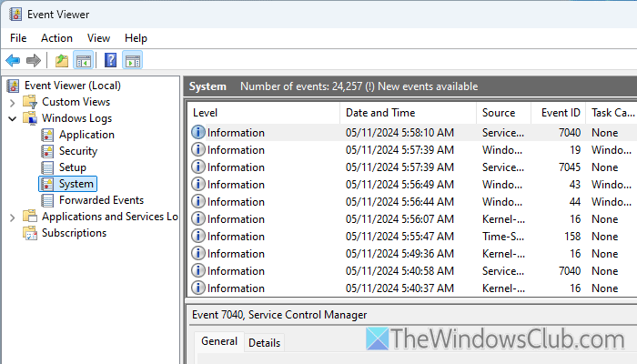Open the Setup log
637x364 pixels.
(73, 167)
